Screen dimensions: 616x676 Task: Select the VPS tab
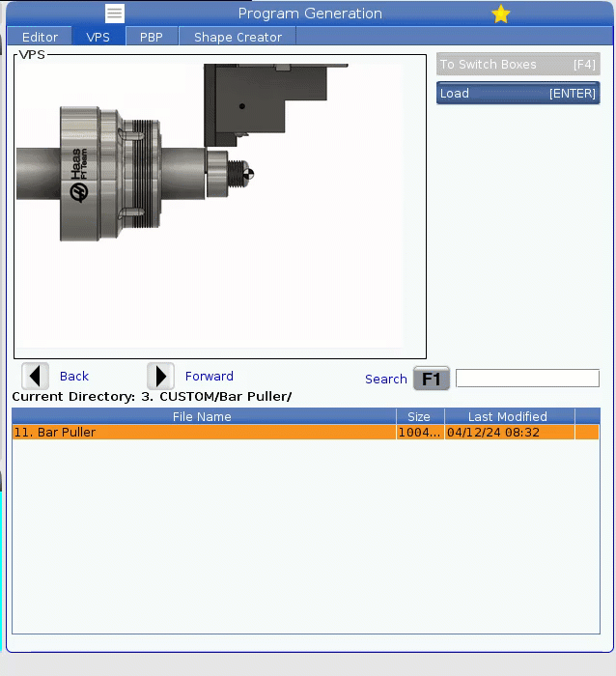click(x=98, y=37)
